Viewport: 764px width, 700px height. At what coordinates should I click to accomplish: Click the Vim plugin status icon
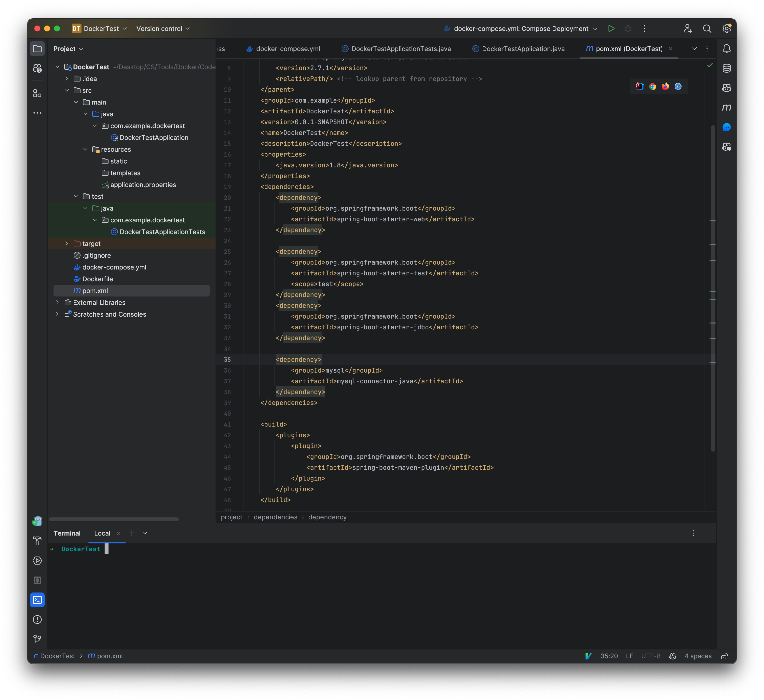coord(588,657)
